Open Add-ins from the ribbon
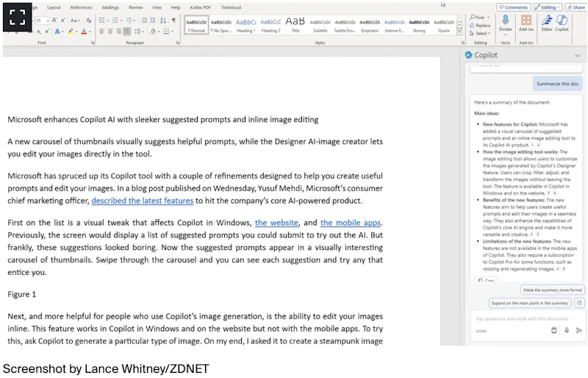Screen dimensions: 588x378 click(526, 24)
